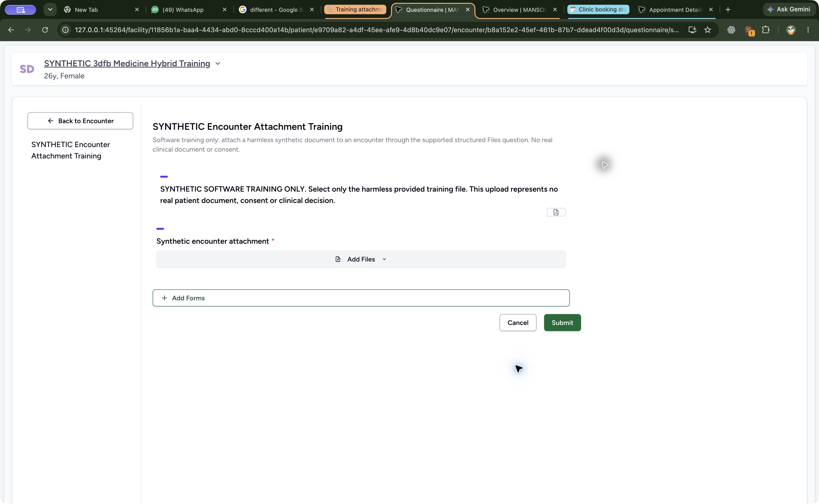Screen dimensions: 819x504
Task: Click the Add Forms button
Action: 361,298
